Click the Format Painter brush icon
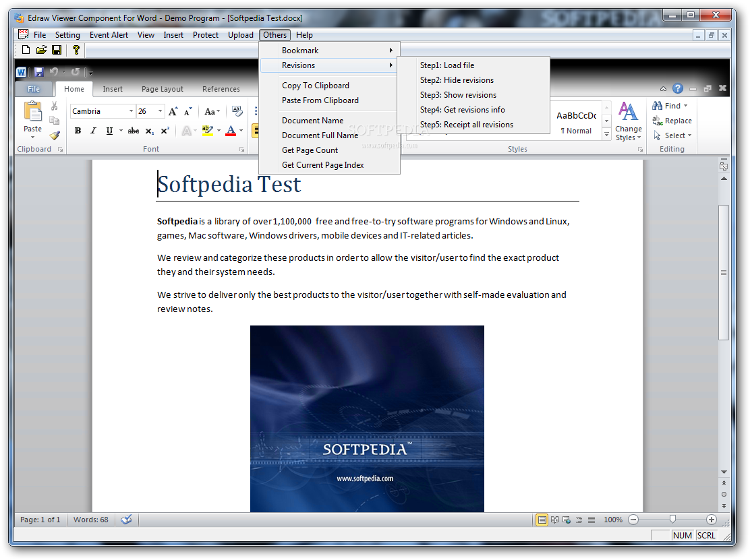Screen dimensions: 750x560 point(55,135)
